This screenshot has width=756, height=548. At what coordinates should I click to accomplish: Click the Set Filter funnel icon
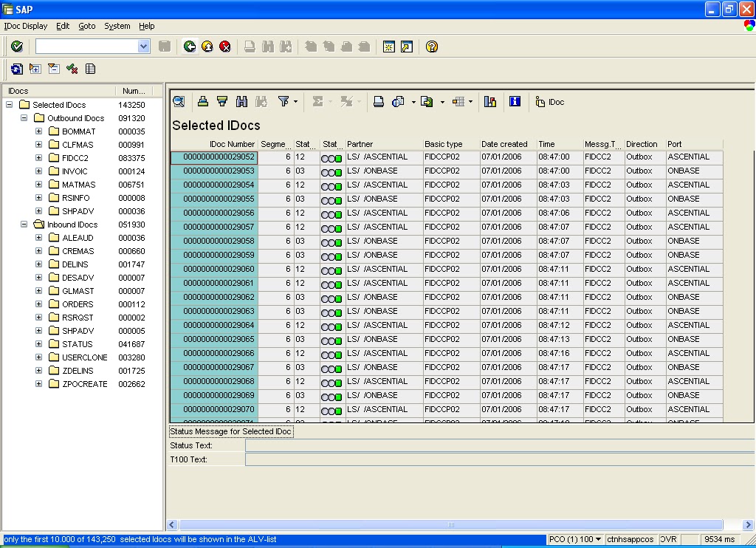pyautogui.click(x=283, y=101)
